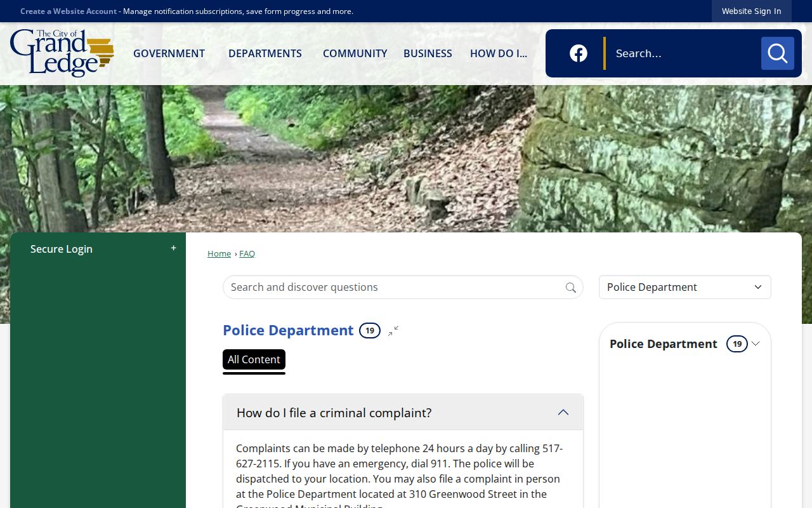The height and width of the screenshot is (508, 812).
Task: Click the FAQ breadcrumb link
Action: coord(247,253)
